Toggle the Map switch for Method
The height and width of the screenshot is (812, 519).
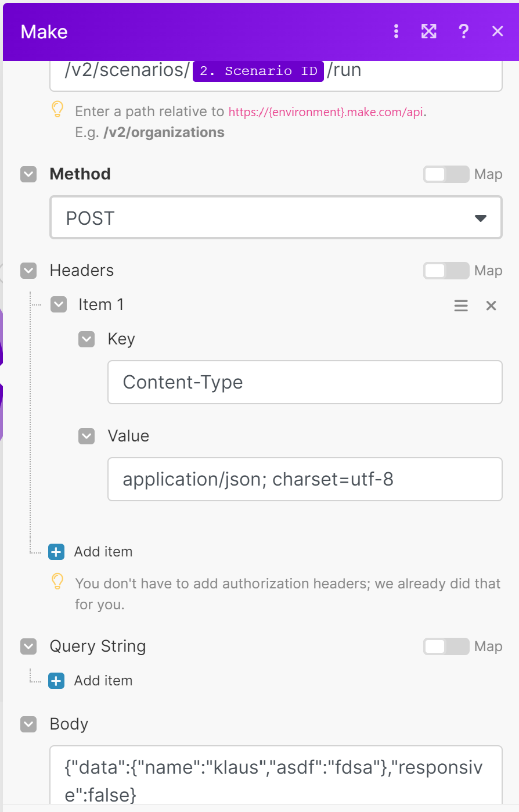(x=446, y=174)
